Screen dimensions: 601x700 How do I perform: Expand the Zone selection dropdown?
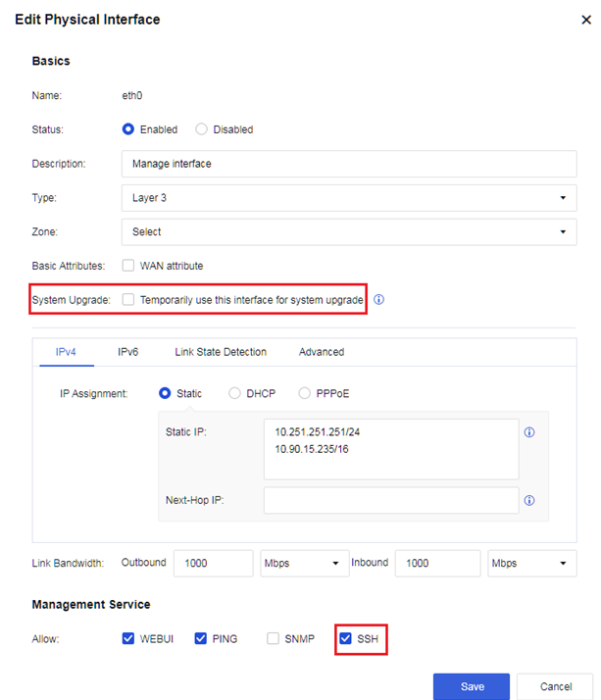coord(348,231)
